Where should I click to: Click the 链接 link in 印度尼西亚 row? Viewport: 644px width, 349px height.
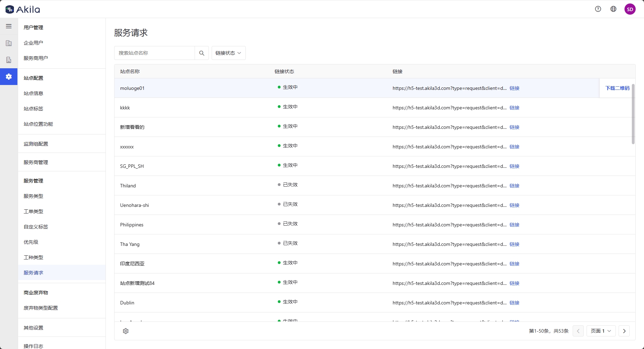coord(515,264)
